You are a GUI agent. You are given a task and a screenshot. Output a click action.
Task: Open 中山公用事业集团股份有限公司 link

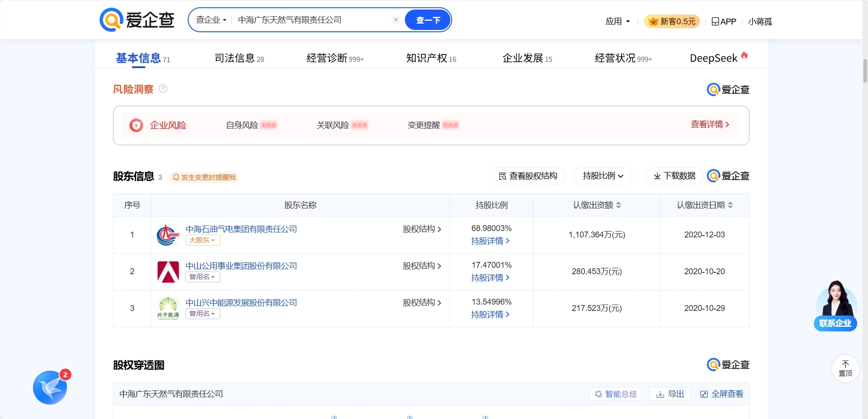coord(241,266)
